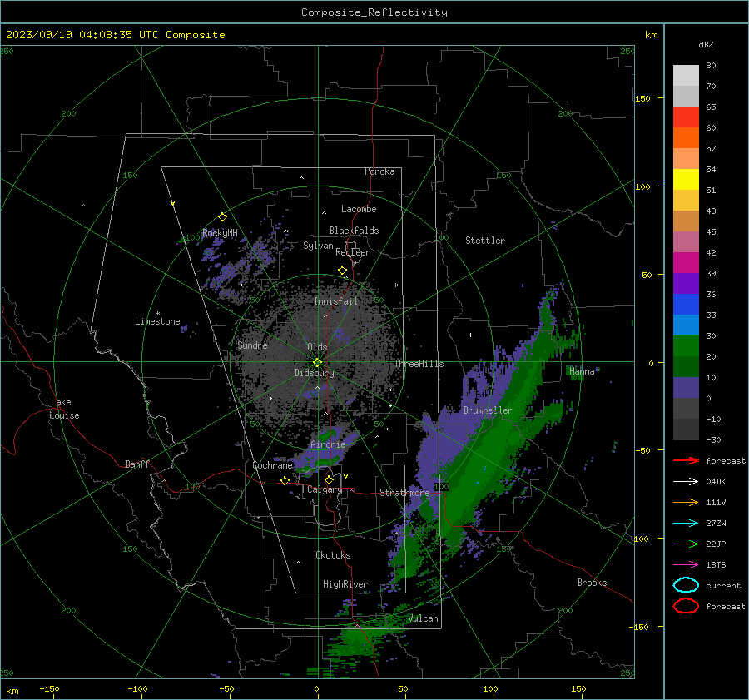Select the dark green 20-10 dBZ swatch
Image resolution: width=749 pixels, height=700 pixels.
[686, 367]
